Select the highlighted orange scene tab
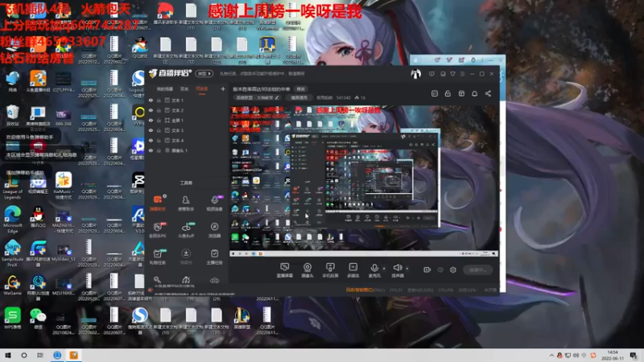 click(202, 88)
